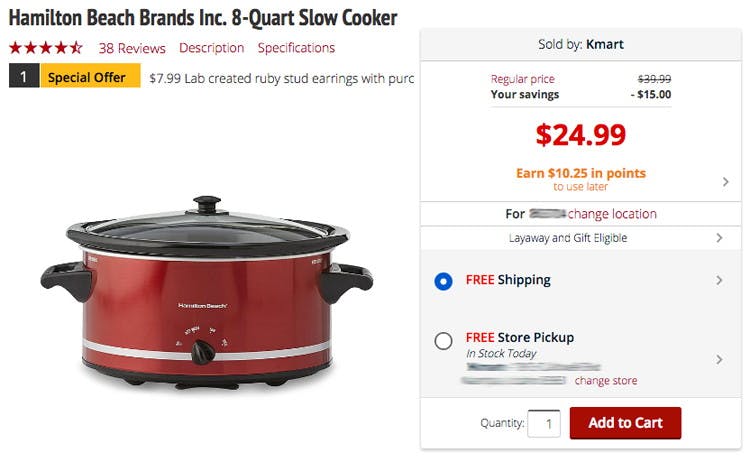The width and height of the screenshot is (750, 462).
Task: Click the change store link
Action: [x=606, y=381]
